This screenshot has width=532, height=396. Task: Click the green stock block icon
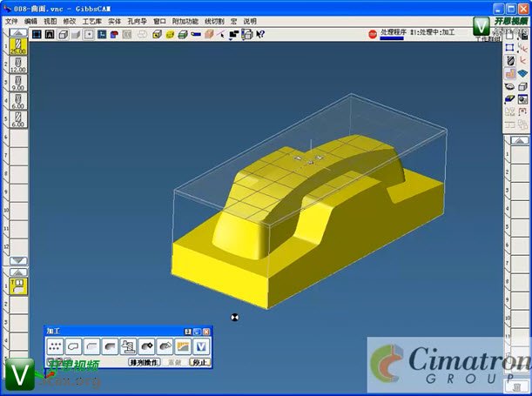point(183,34)
